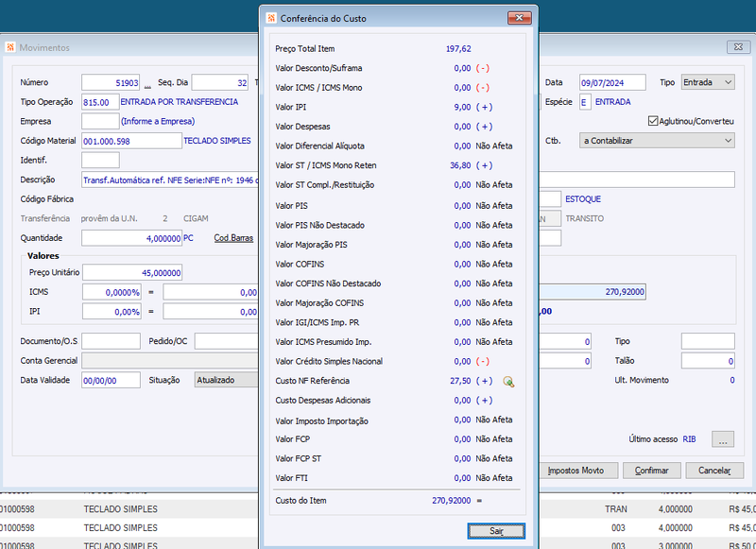Click the TRAN cell in bottom grid

tap(616, 509)
